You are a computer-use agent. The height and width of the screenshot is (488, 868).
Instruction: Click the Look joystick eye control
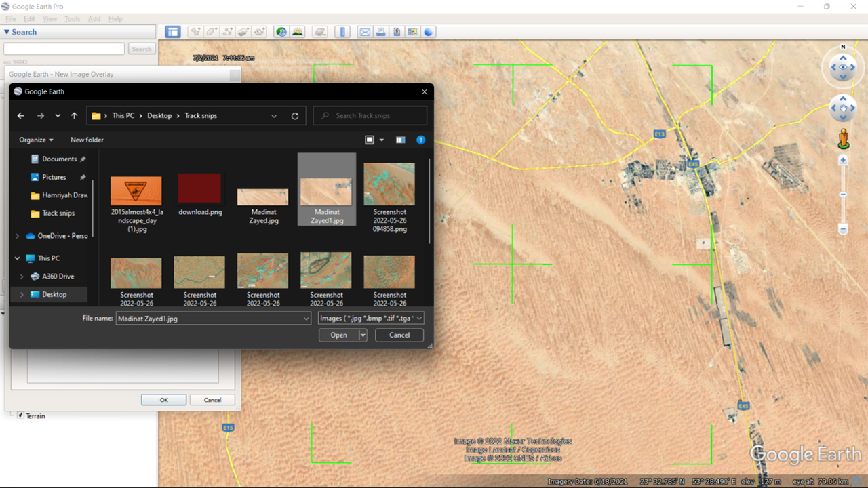pos(843,68)
